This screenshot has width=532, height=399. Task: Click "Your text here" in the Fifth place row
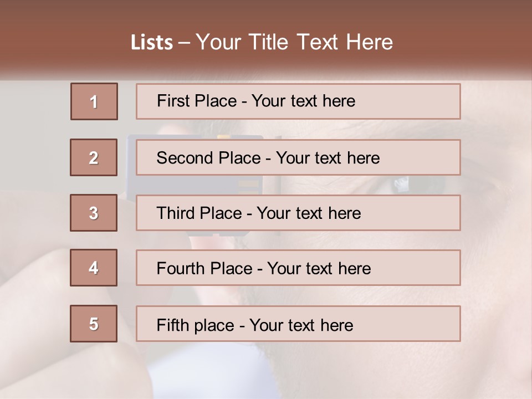coord(301,325)
